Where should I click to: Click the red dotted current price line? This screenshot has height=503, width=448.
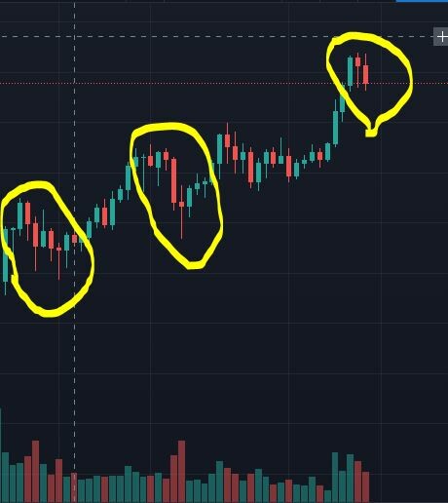coord(224,84)
